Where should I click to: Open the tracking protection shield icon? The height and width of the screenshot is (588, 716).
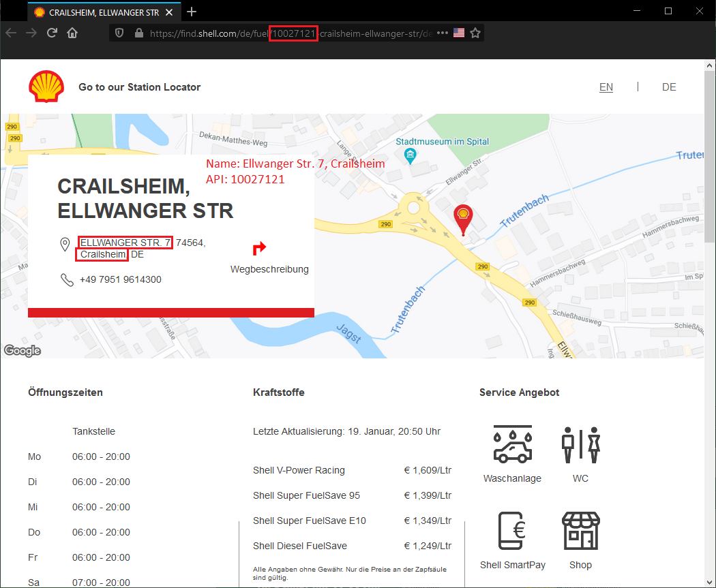pyautogui.click(x=119, y=33)
